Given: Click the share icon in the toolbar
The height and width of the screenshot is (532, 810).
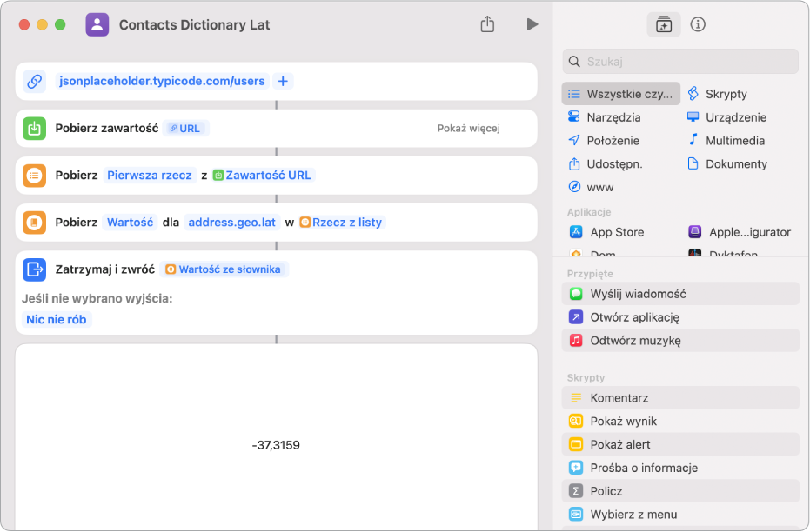Looking at the screenshot, I should [x=487, y=24].
